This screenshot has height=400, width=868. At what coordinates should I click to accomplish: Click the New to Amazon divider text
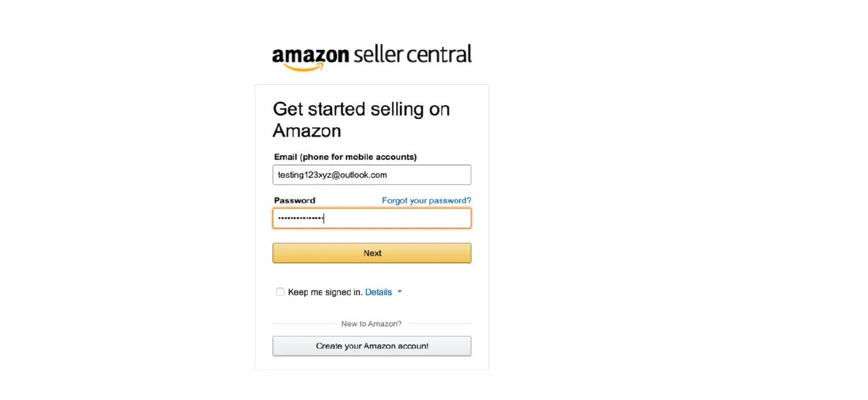coord(371,324)
